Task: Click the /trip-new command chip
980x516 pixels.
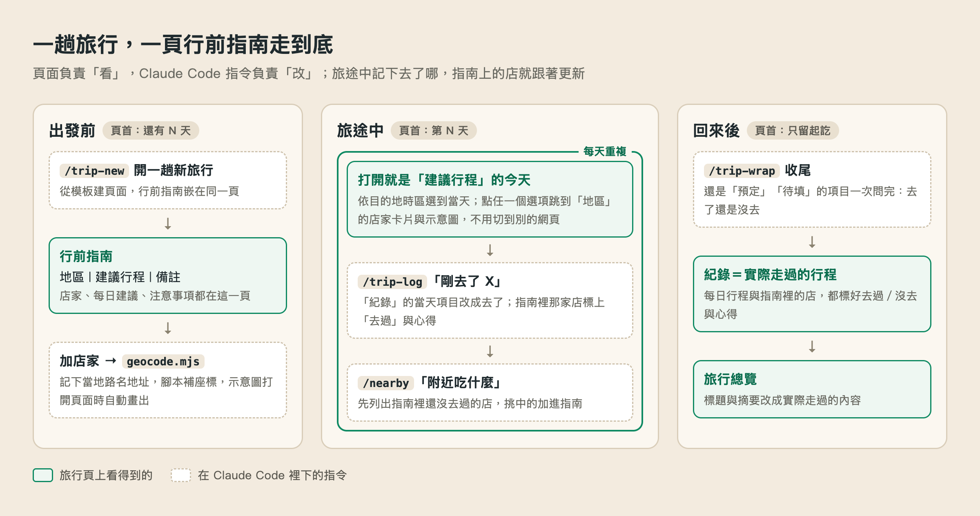Action: click(94, 171)
